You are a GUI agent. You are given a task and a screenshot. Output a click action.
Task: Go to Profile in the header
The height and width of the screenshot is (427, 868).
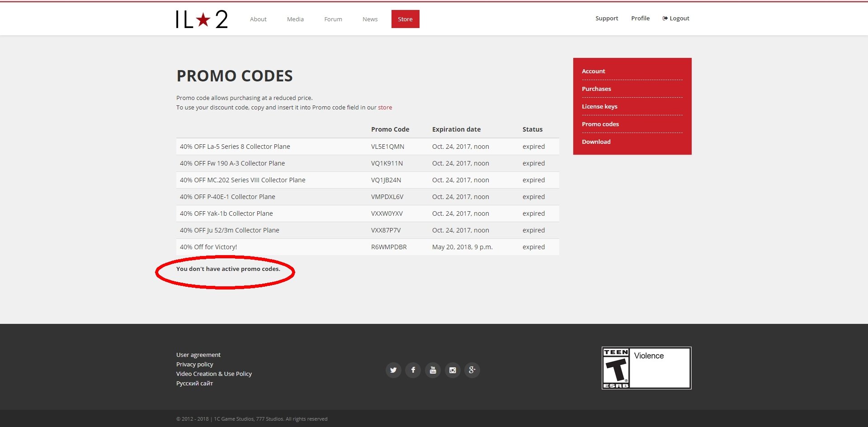[x=640, y=19]
